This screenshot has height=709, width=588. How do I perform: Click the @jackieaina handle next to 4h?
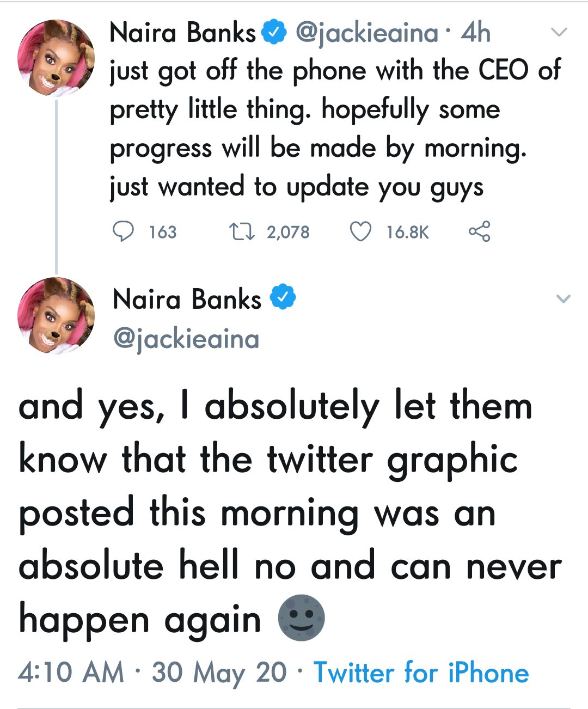[x=366, y=33]
